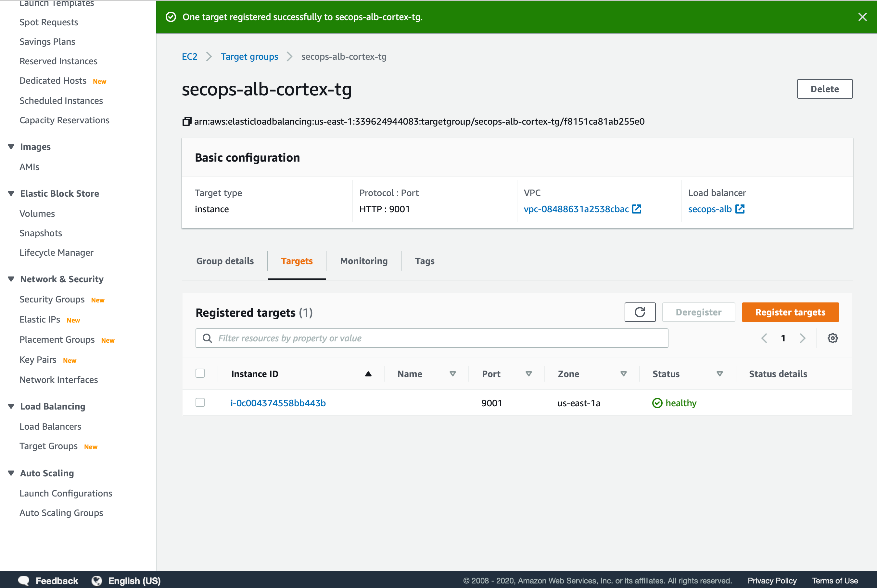The height and width of the screenshot is (588, 877).
Task: Check the i-0c004374558bb443b row checkbox
Action: pos(200,402)
